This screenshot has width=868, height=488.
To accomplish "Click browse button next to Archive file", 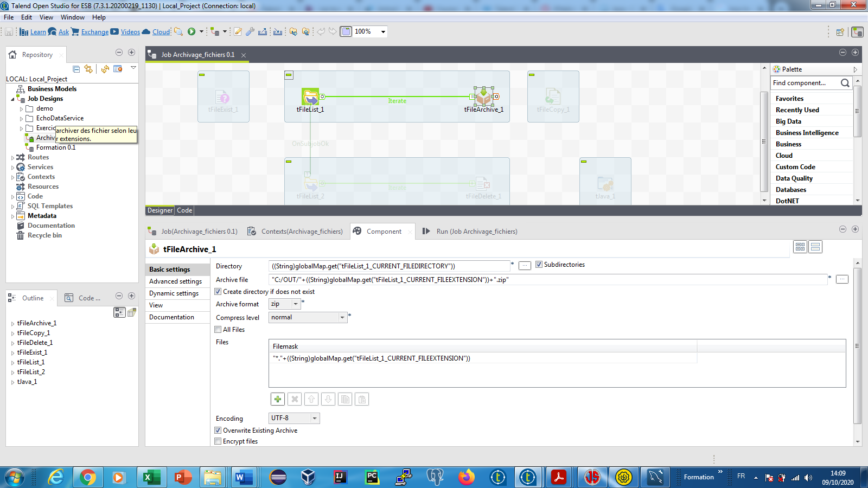I will tap(842, 279).
